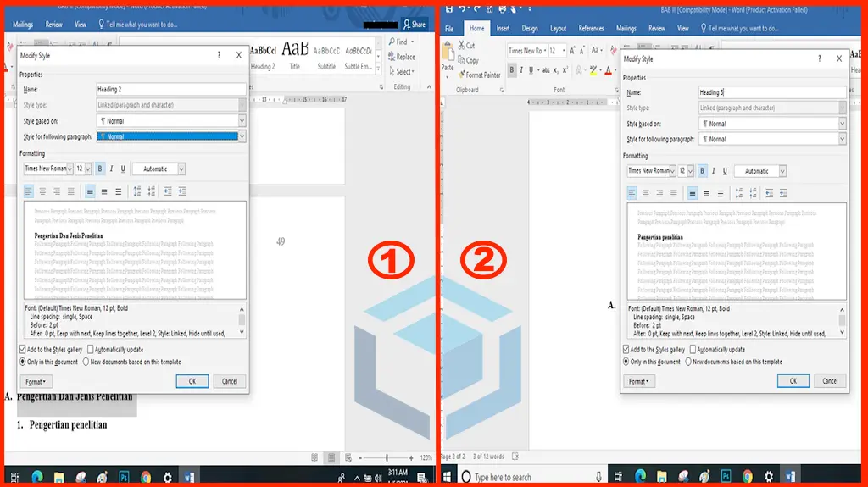
Task: Select Format Painter in the right ribbon
Action: 479,75
